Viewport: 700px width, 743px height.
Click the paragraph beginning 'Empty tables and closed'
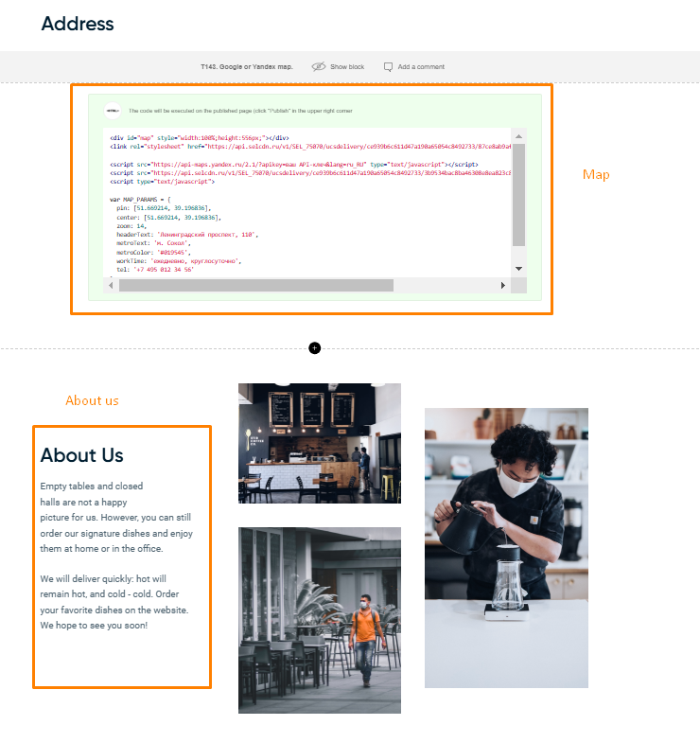[116, 518]
